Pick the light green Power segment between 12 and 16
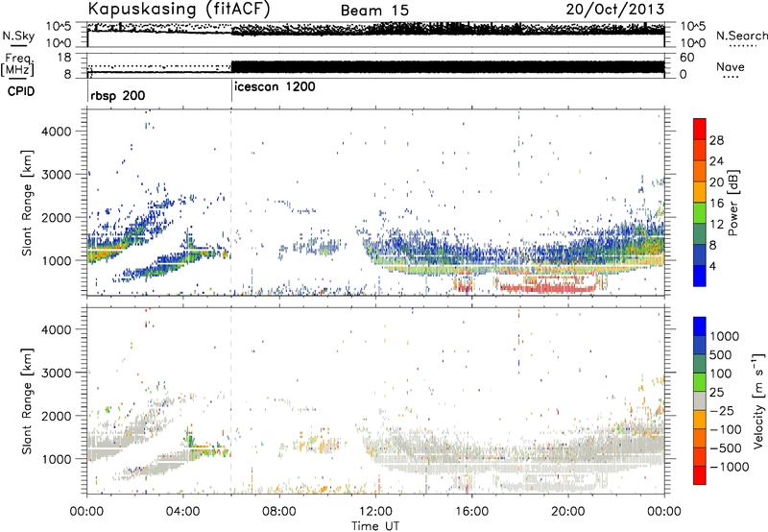This screenshot has height=532, width=768. click(700, 212)
